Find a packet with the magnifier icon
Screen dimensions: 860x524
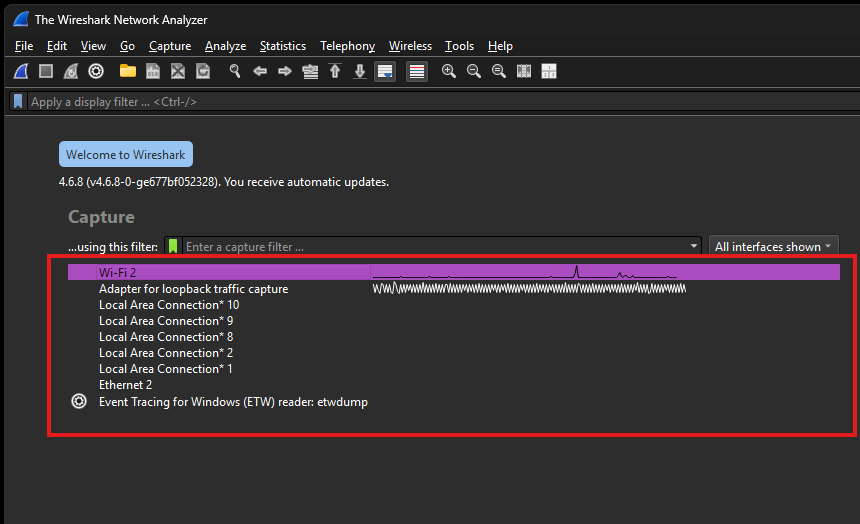coord(235,71)
